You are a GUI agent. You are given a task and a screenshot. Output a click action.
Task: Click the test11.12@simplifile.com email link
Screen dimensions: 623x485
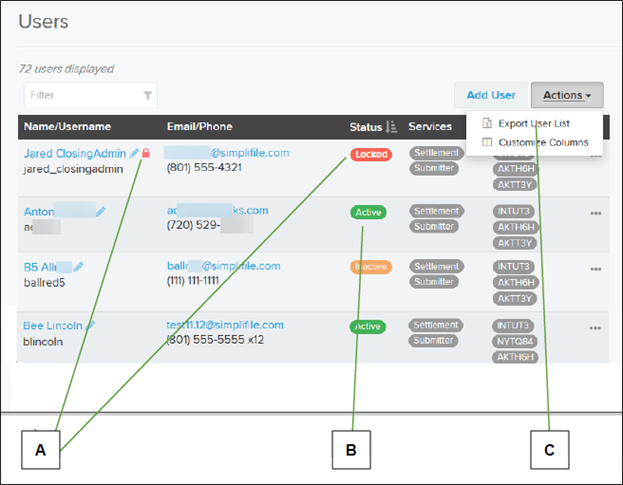tap(225, 325)
